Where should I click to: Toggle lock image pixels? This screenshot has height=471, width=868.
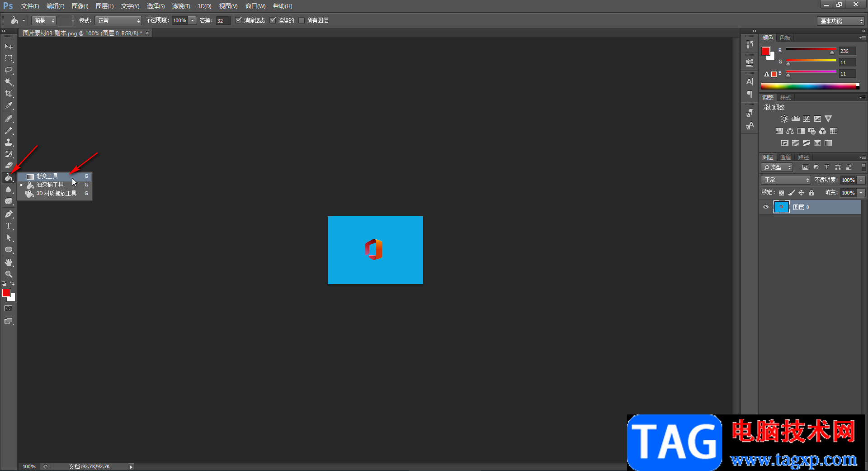[792, 193]
